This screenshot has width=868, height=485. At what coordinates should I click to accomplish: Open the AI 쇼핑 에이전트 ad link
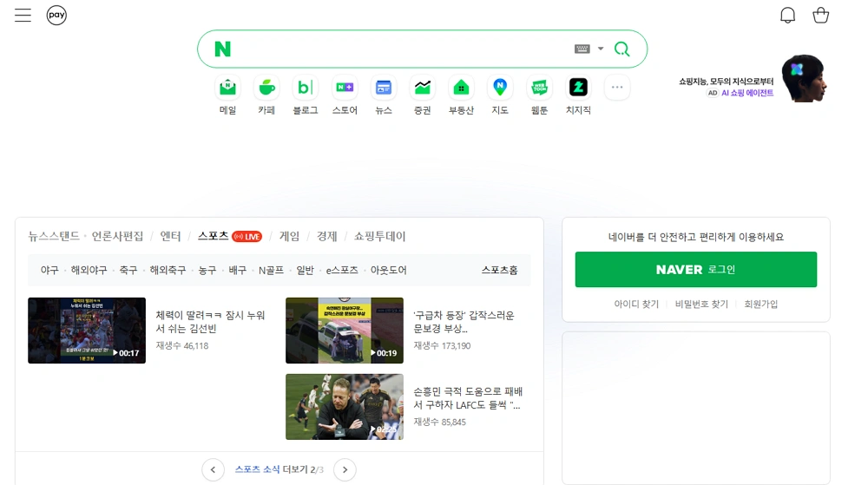point(746,93)
